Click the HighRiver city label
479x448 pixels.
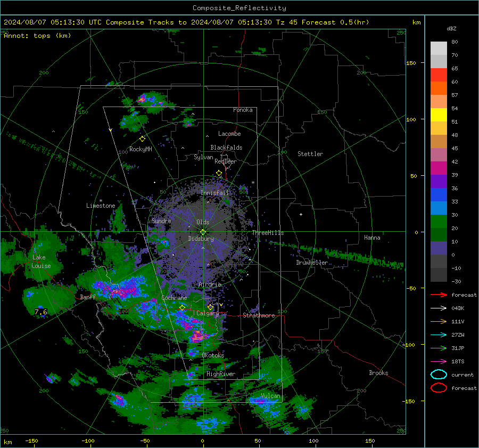221,374
